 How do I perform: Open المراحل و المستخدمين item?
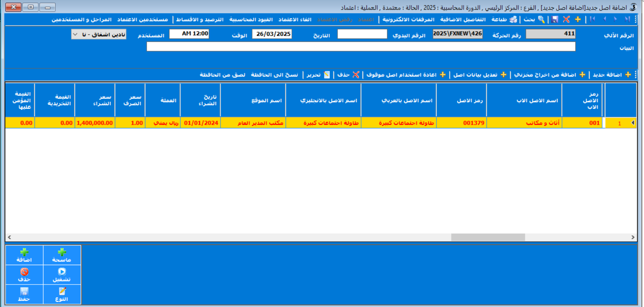(x=82, y=19)
